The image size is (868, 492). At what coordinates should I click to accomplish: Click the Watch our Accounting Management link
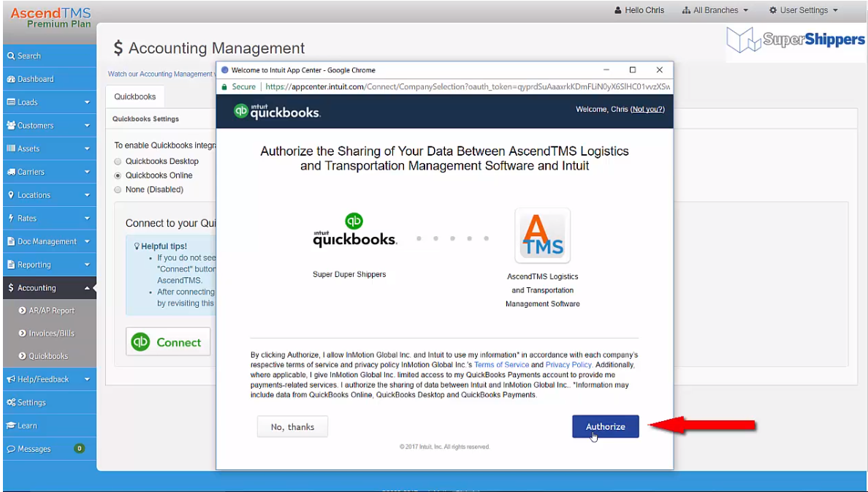(161, 75)
